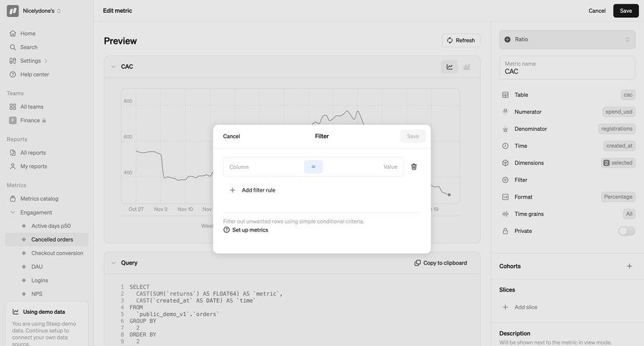Image resolution: width=644 pixels, height=346 pixels.
Task: Open the equals operator dropdown
Action: point(313,167)
